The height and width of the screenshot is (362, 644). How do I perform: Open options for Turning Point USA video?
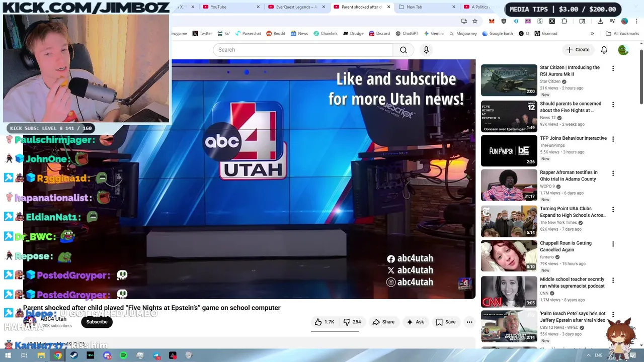point(613,210)
